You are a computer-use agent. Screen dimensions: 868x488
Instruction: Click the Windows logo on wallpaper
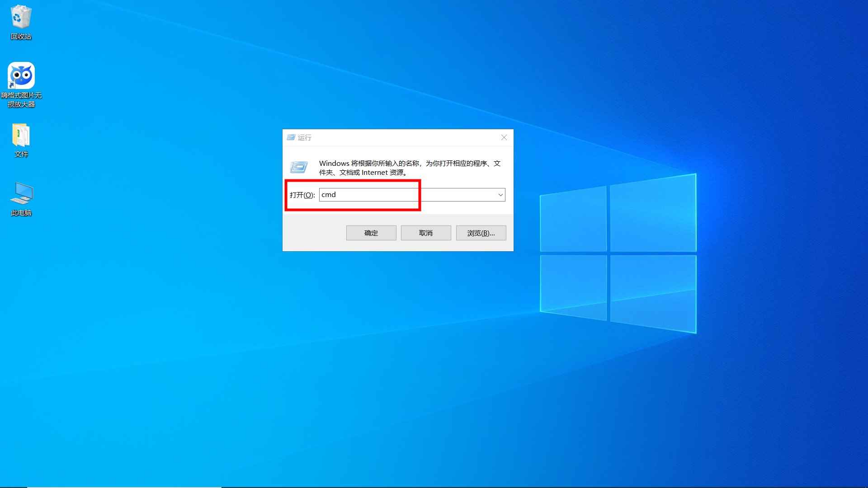(x=618, y=253)
